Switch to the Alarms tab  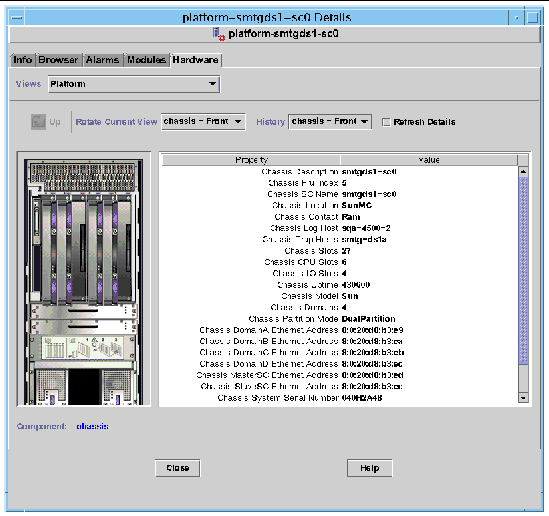(103, 60)
